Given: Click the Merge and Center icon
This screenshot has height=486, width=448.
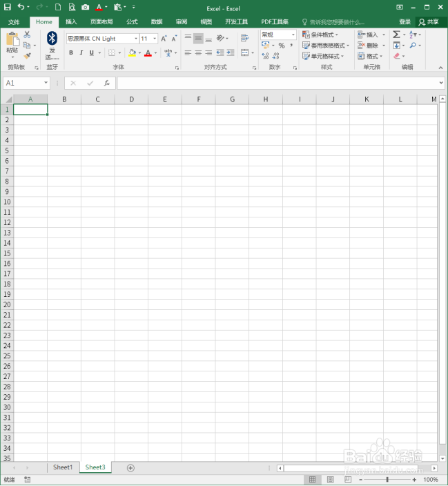Looking at the screenshot, I should click(244, 52).
